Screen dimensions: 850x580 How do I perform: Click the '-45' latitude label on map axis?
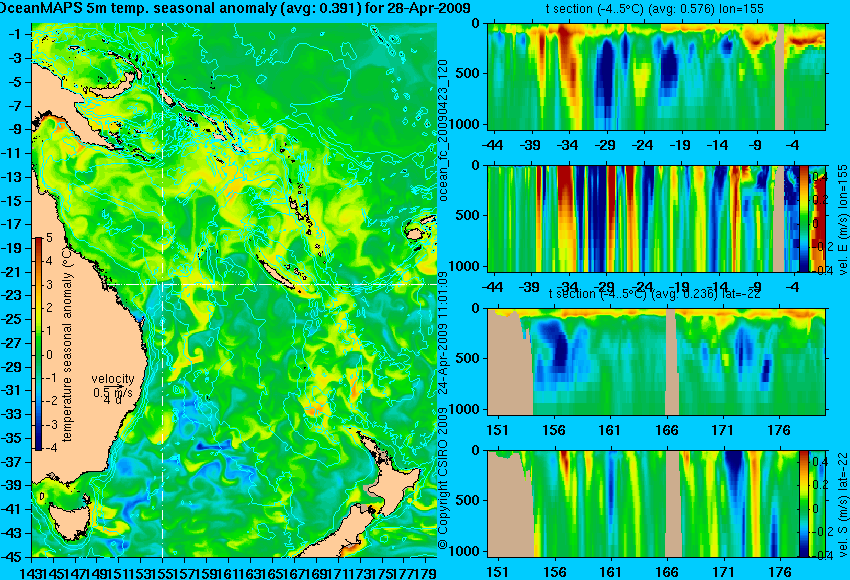[x=11, y=557]
